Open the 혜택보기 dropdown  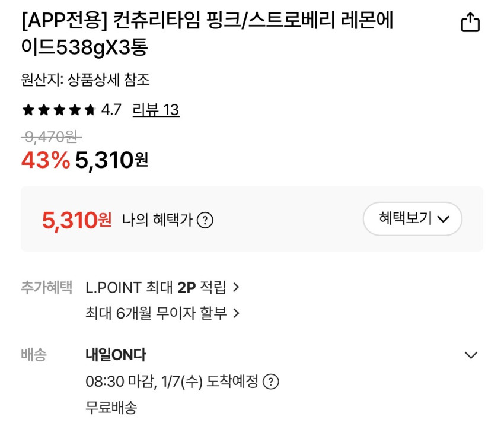(x=413, y=219)
